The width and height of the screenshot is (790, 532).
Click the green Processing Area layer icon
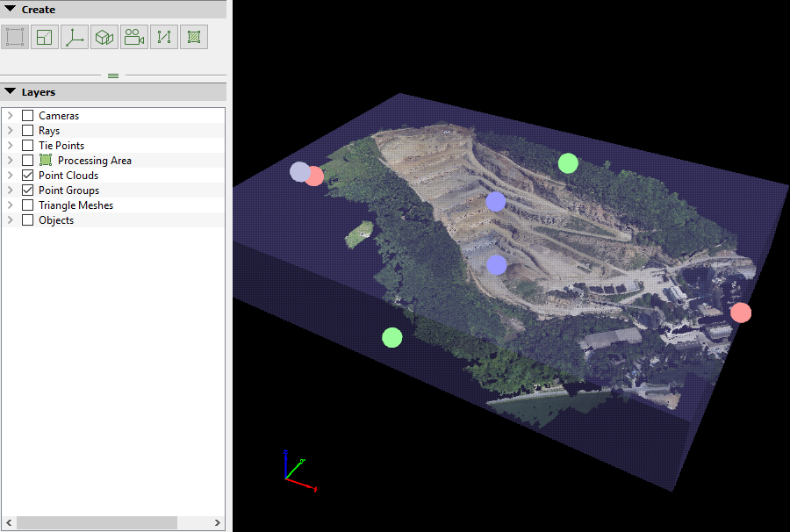46,161
